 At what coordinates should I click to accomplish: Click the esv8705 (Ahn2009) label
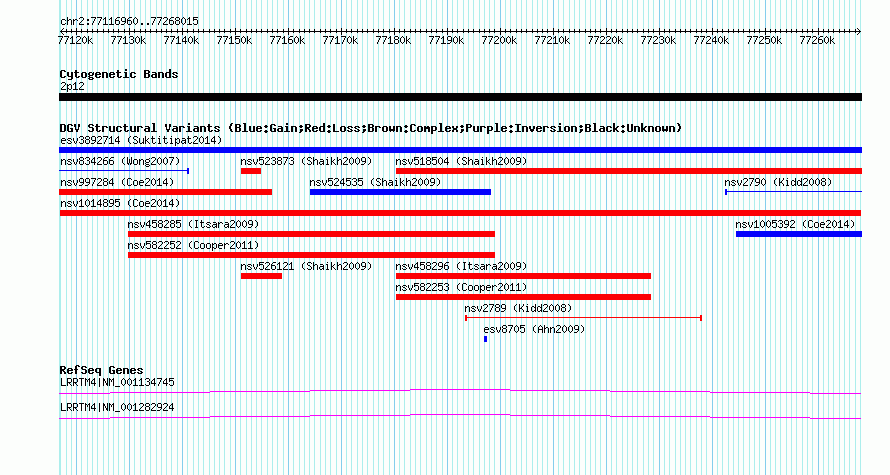tap(534, 329)
